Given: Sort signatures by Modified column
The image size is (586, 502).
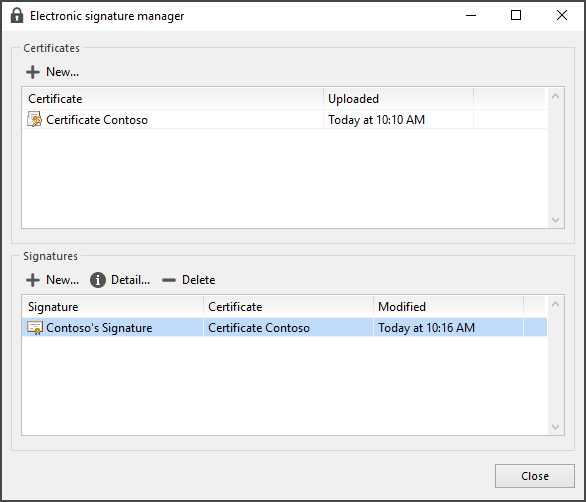Looking at the screenshot, I should (x=448, y=307).
